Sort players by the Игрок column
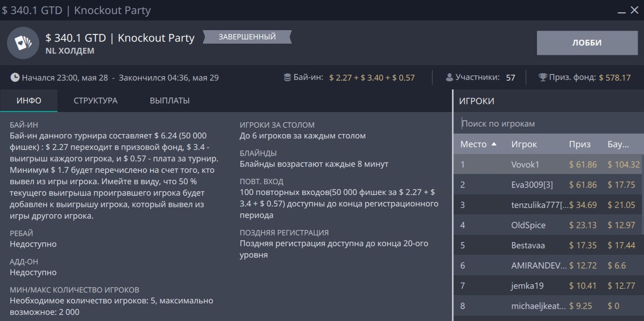 tap(524, 144)
